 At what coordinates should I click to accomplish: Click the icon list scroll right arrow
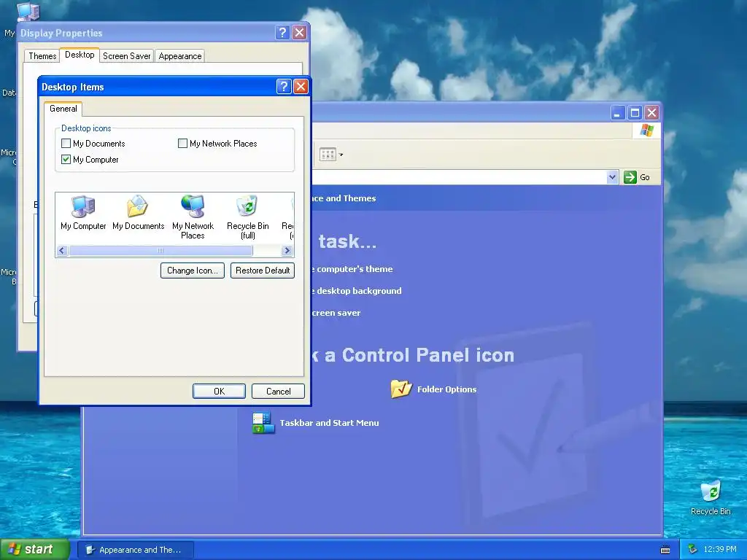point(287,251)
